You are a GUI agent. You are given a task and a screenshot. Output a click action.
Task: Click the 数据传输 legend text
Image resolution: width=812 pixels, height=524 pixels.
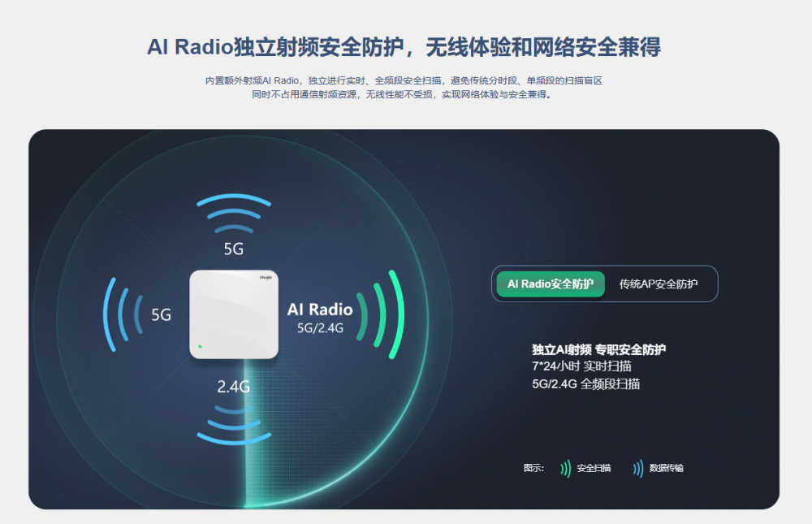(667, 468)
